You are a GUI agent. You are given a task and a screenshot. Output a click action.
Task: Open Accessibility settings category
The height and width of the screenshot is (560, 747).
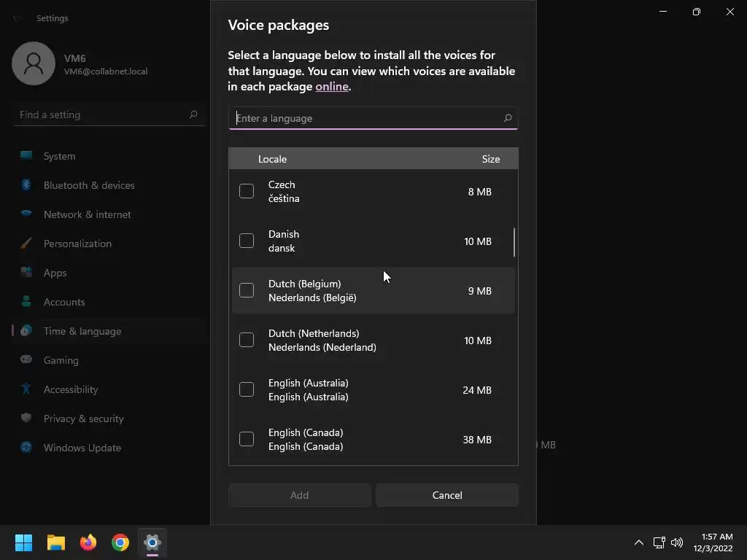(x=109, y=389)
